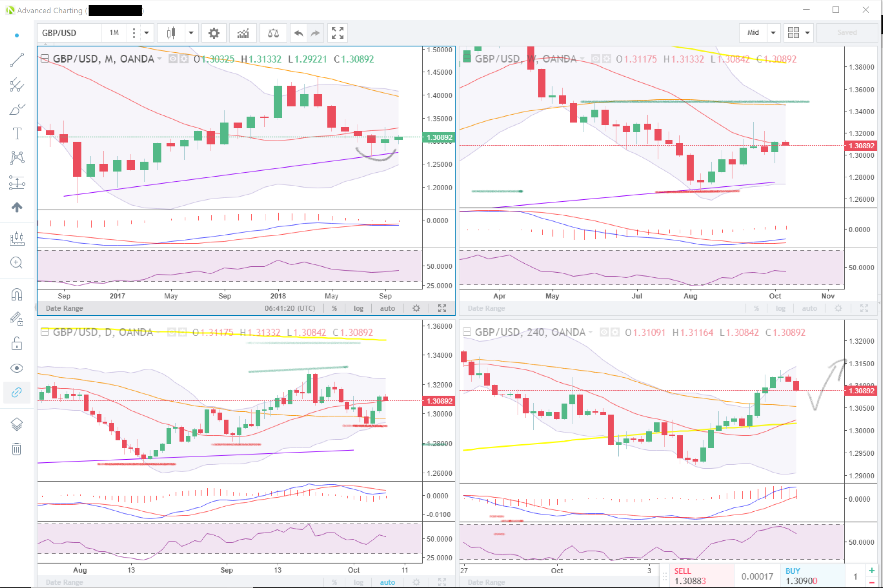
Task: Click the Undo arrow in toolbar
Action: [298, 33]
